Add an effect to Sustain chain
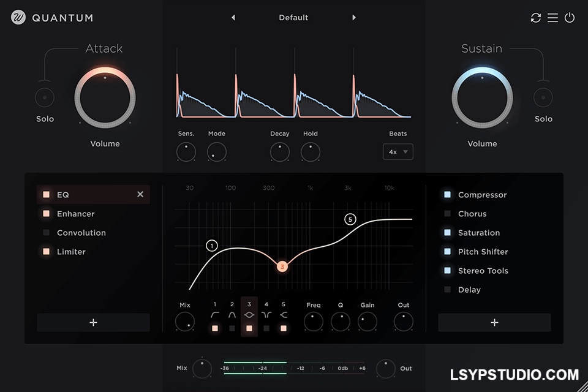This screenshot has width=588, height=392. coord(495,322)
